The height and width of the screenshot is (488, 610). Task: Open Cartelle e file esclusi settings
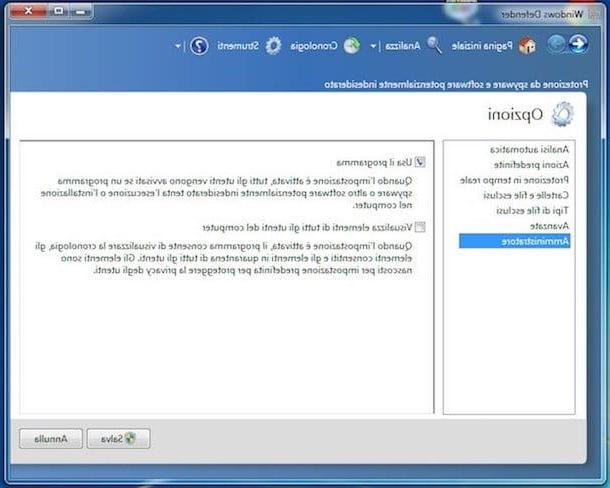point(526,195)
